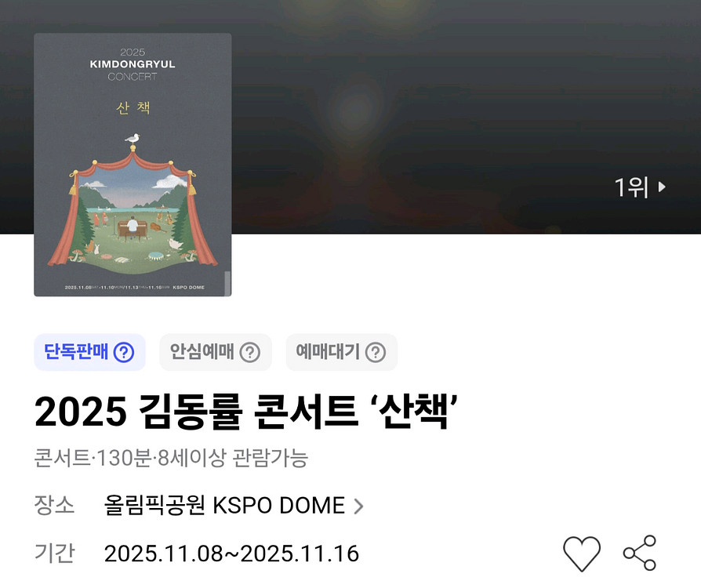
Task: Open the chevron after KSPO DOME
Action: click(x=358, y=506)
